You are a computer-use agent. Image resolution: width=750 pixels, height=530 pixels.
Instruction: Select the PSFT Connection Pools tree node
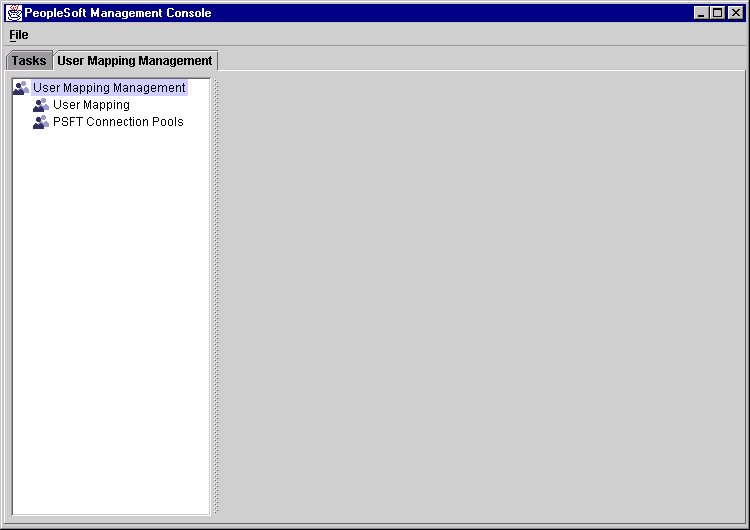(x=118, y=122)
